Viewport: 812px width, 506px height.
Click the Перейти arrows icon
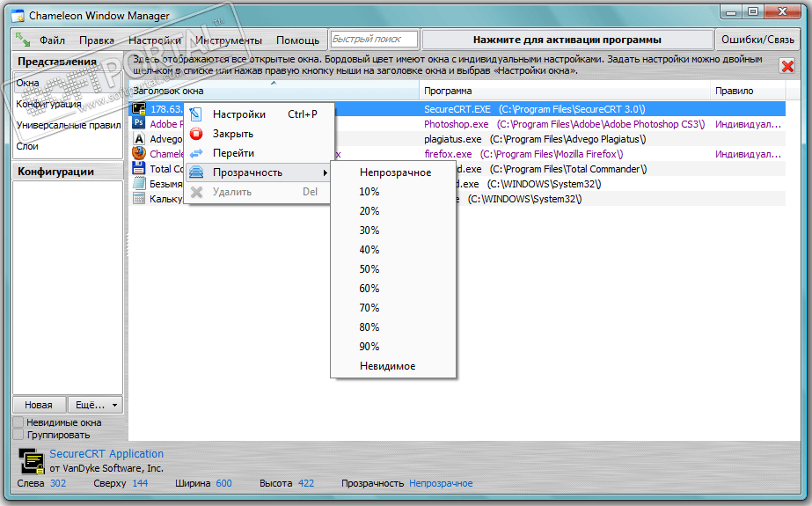(196, 153)
